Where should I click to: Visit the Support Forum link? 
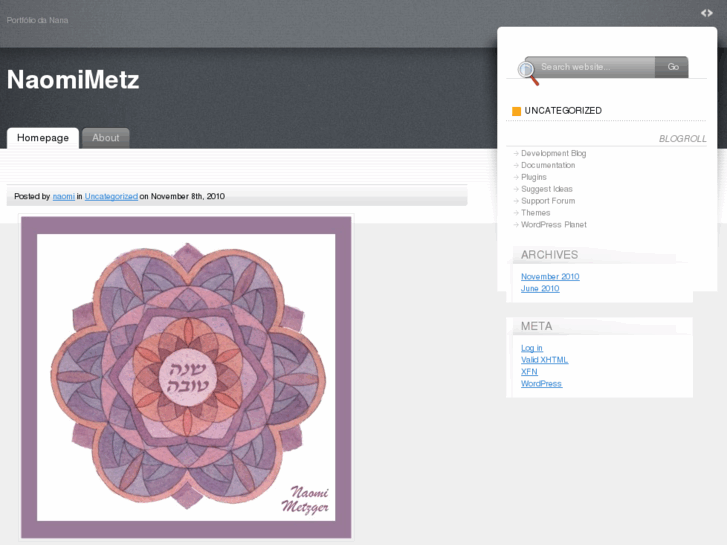click(x=548, y=201)
